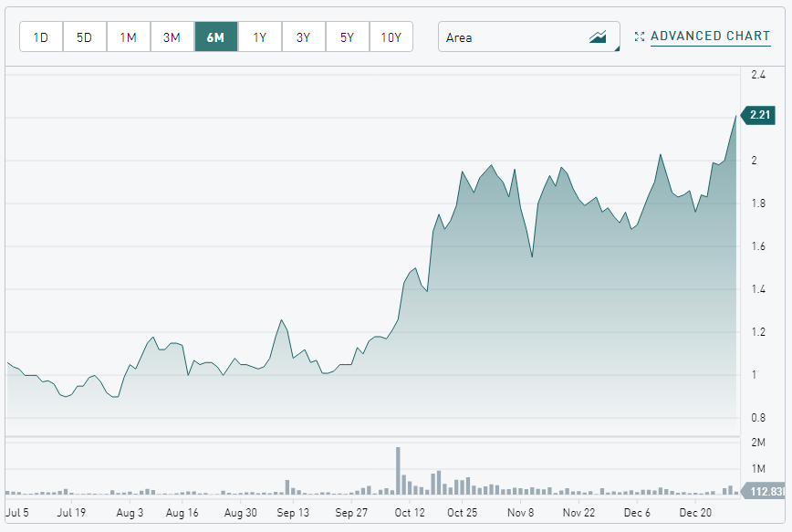792x532 pixels.
Task: Click the area chart icon in dropdown
Action: click(x=598, y=37)
